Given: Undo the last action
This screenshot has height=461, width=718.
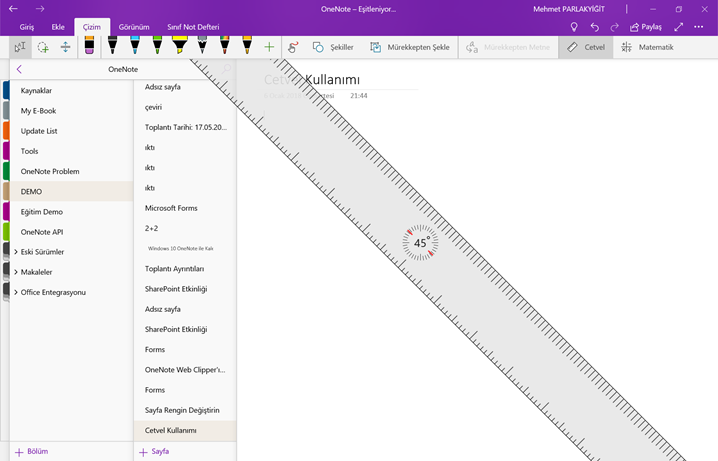Looking at the screenshot, I should pyautogui.click(x=594, y=27).
